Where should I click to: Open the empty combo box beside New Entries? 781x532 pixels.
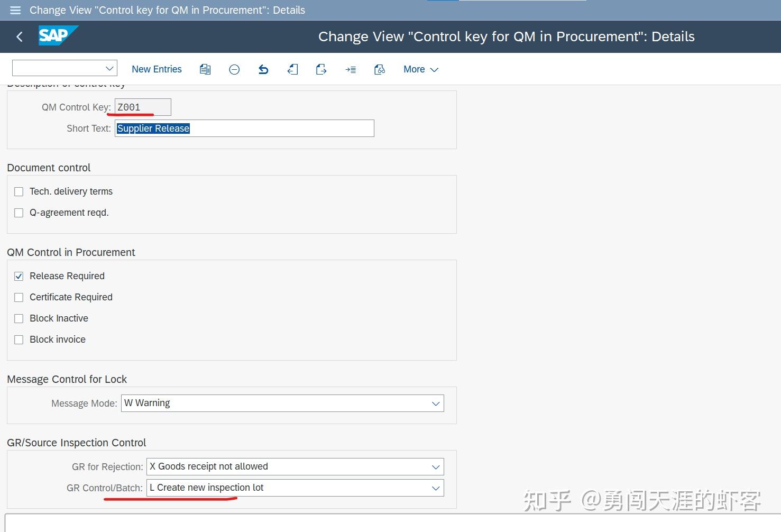[64, 68]
